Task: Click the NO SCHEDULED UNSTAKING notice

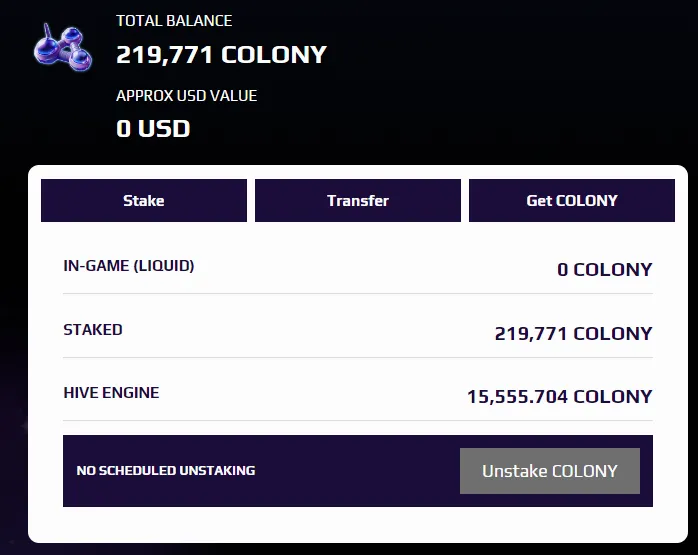Action: pos(166,470)
